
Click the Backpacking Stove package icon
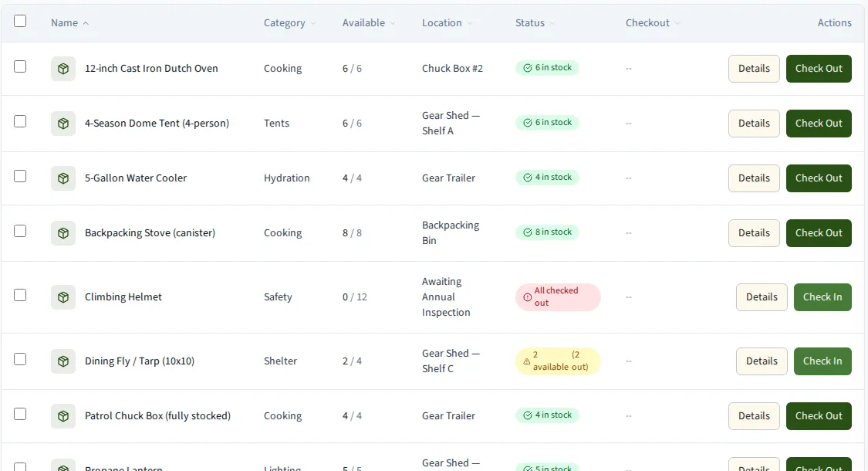63,233
